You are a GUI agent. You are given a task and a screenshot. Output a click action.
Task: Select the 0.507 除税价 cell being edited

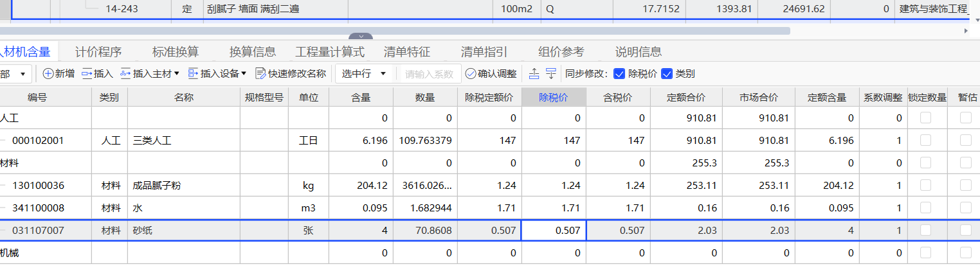[x=554, y=230]
